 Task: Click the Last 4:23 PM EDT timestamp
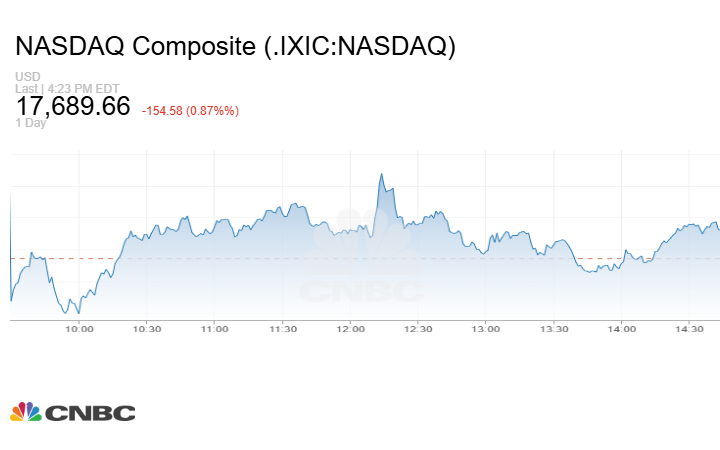click(x=68, y=88)
